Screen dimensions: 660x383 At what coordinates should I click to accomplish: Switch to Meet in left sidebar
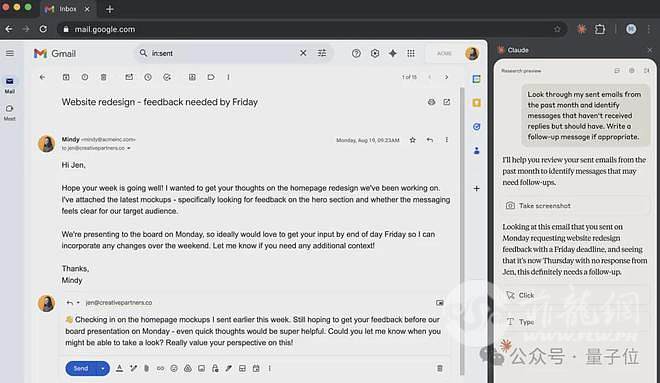pos(9,112)
